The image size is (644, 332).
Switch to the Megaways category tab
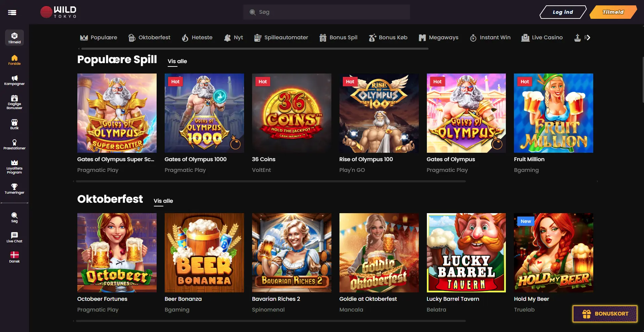pyautogui.click(x=439, y=38)
